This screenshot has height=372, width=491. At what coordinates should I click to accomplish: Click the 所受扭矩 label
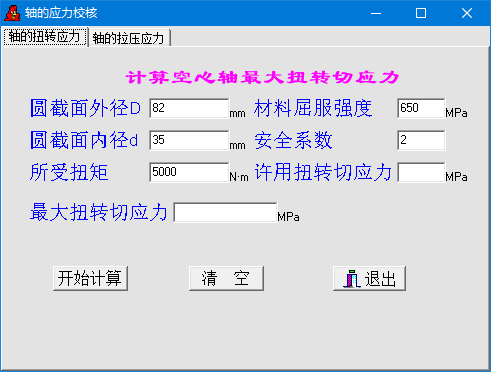tap(69, 172)
